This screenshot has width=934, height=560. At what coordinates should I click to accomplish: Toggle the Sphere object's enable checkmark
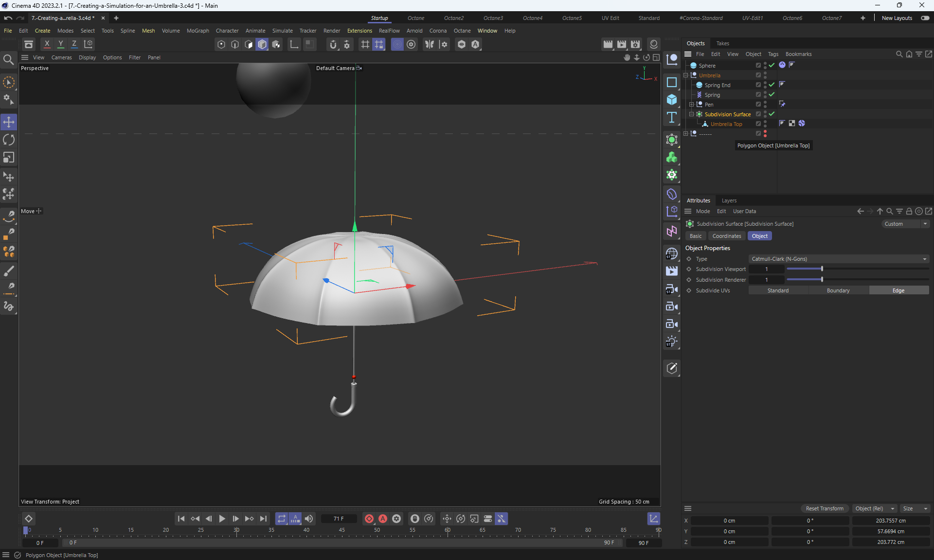tap(772, 65)
